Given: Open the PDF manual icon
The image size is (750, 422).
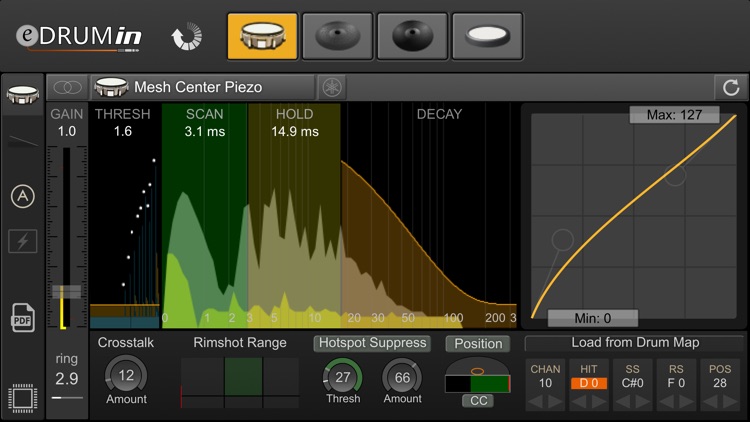Looking at the screenshot, I should point(22,317).
